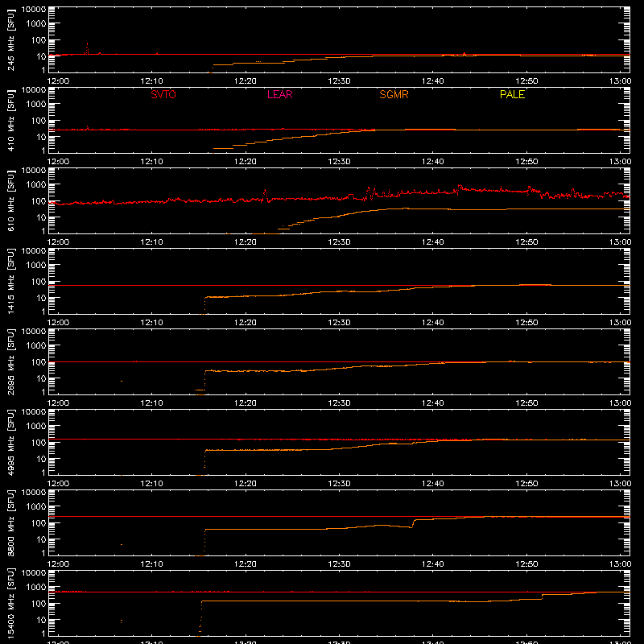The width and height of the screenshot is (644, 644).
Task: Click 12:40 time label below 1415 MHz plot
Action: pyautogui.click(x=433, y=323)
